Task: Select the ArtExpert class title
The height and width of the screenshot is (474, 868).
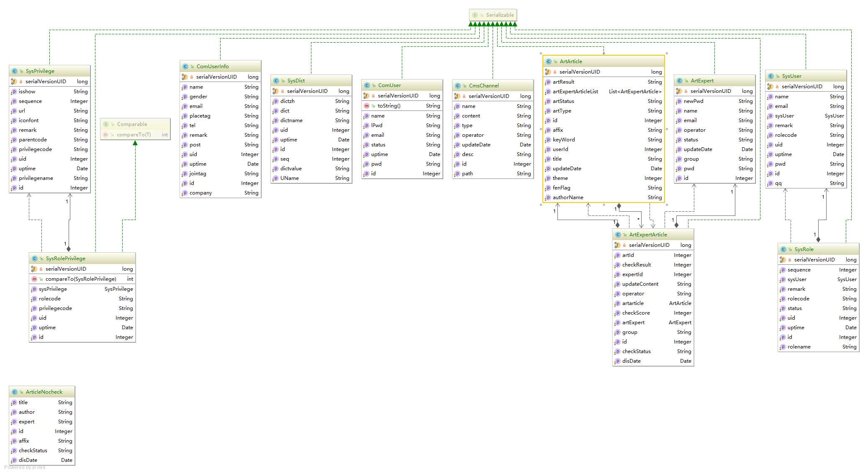Action: pyautogui.click(x=702, y=81)
